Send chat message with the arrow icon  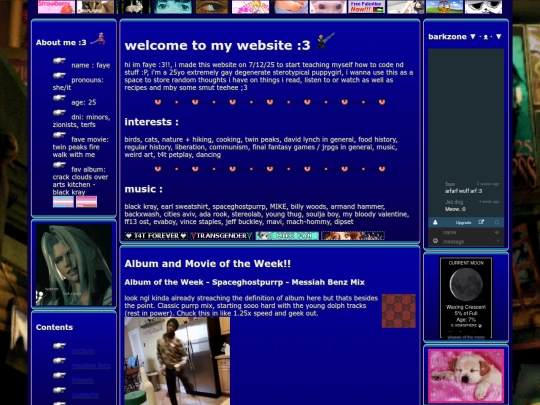pyautogui.click(x=497, y=241)
